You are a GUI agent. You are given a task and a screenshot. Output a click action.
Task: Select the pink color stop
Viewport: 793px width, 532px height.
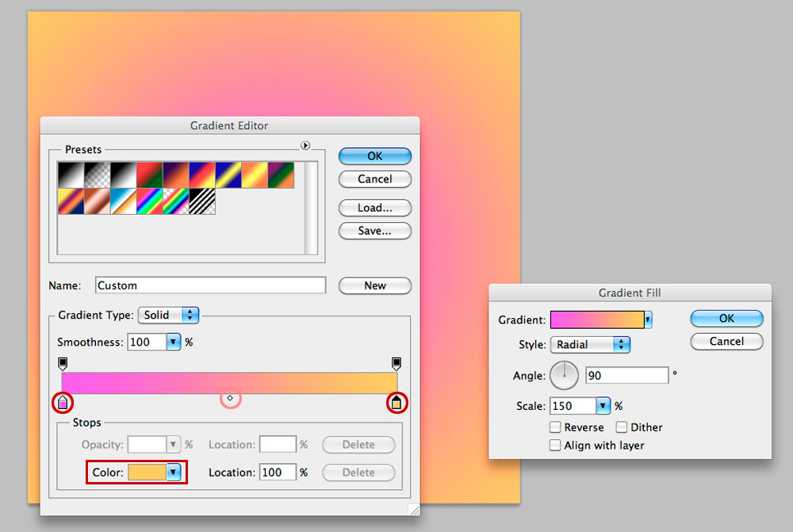point(63,403)
